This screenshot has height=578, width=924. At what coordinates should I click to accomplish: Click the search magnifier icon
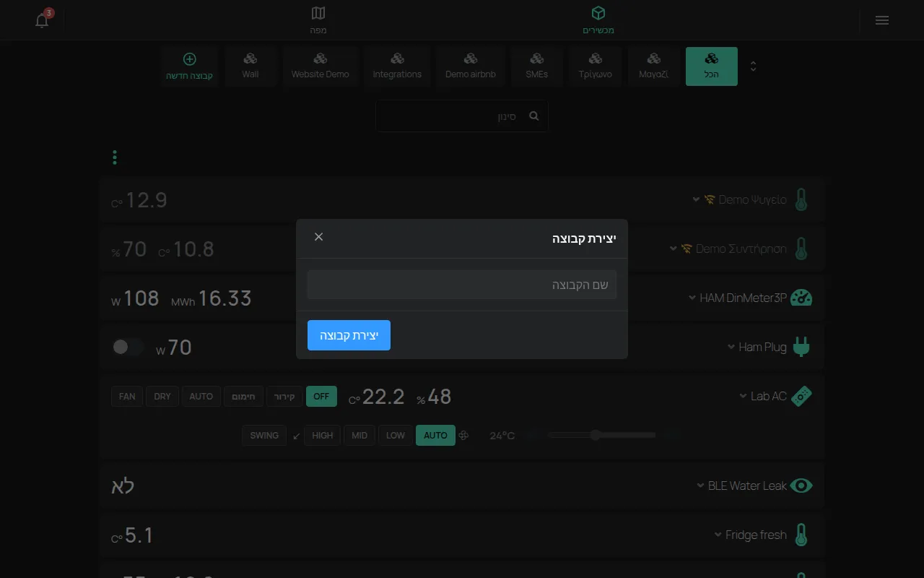pos(533,116)
